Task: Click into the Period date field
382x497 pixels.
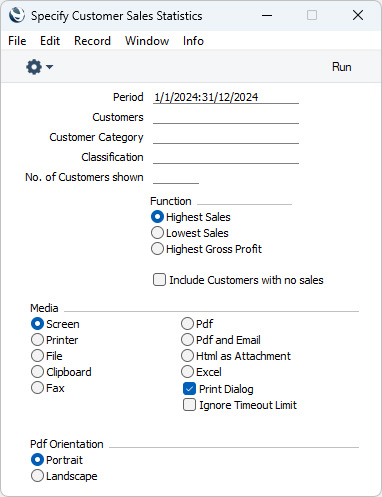Action: coord(226,97)
